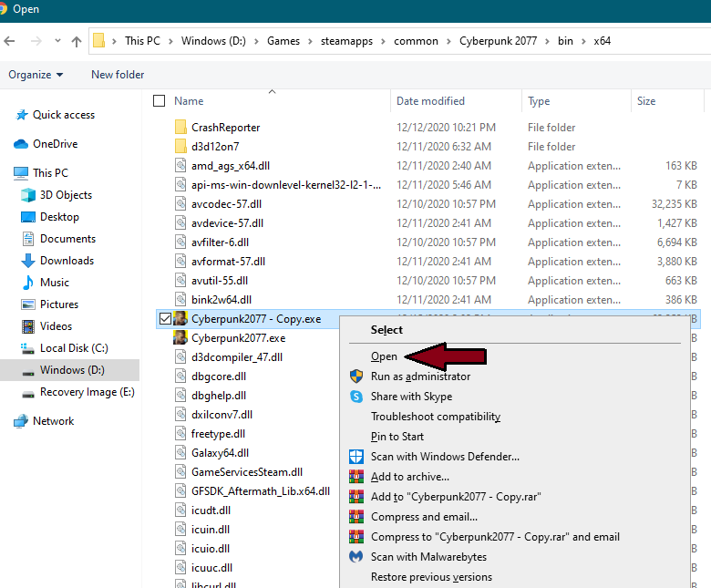Click the Quick access star icon
The width and height of the screenshot is (711, 588).
21,115
